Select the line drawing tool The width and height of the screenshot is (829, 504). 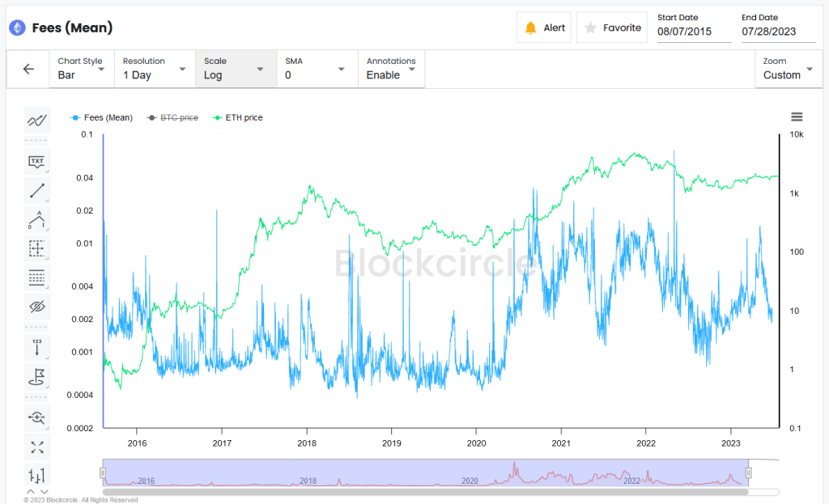(x=36, y=191)
